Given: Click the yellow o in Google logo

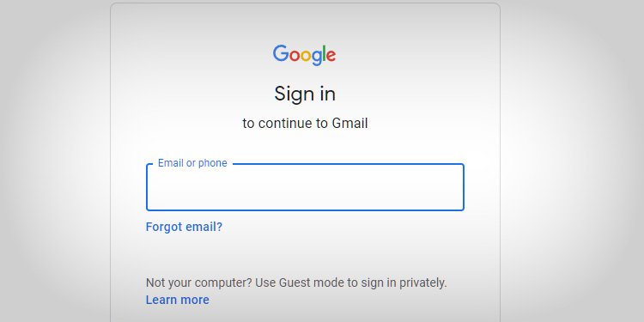Looking at the screenshot, I should coord(305,56).
